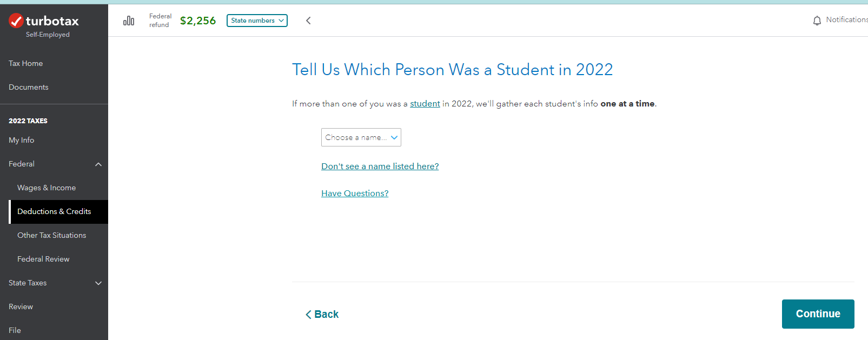The width and height of the screenshot is (868, 340).
Task: Select My Info in the sidebar
Action: (x=22, y=140)
